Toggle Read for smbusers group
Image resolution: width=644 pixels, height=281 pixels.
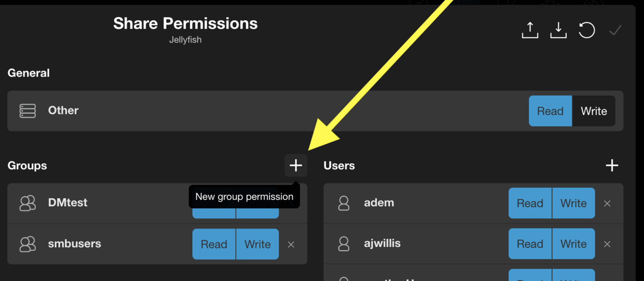click(x=214, y=244)
